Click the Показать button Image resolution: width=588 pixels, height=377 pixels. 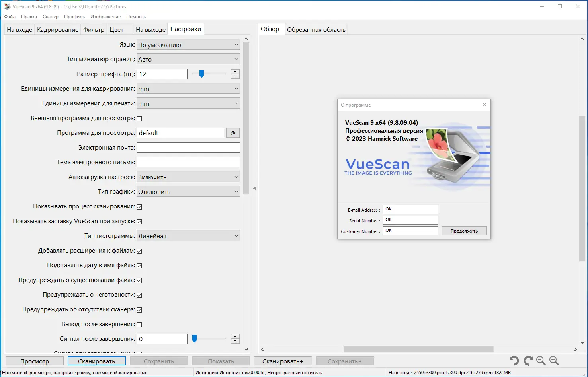pyautogui.click(x=221, y=361)
